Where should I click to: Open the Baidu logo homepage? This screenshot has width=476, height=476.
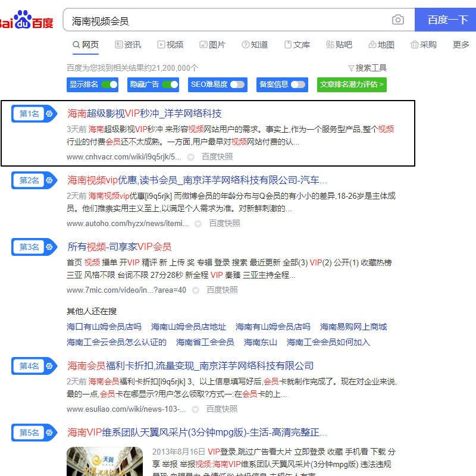pyautogui.click(x=27, y=20)
